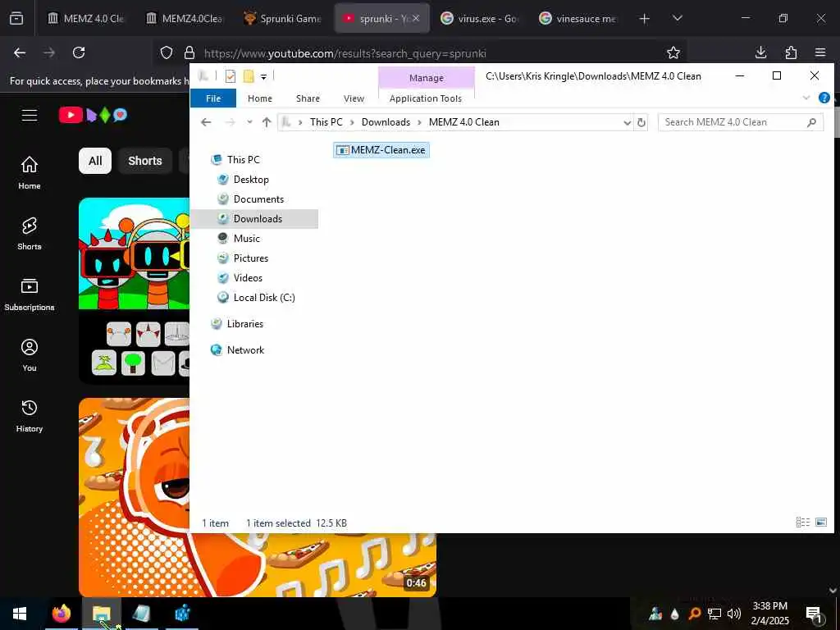Screen dimensions: 840x630
Task: Select the MEMZ-Clean.exe file
Action: [x=381, y=150]
